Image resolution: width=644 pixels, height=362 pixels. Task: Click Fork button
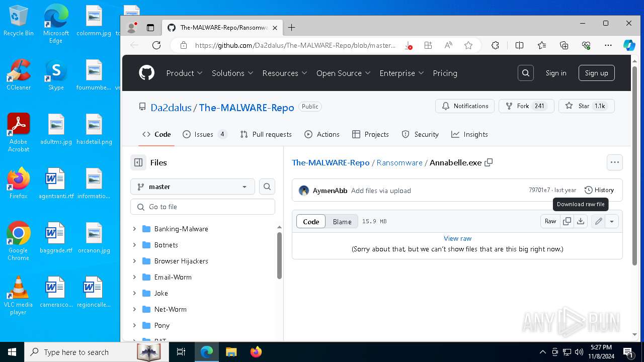(x=526, y=106)
